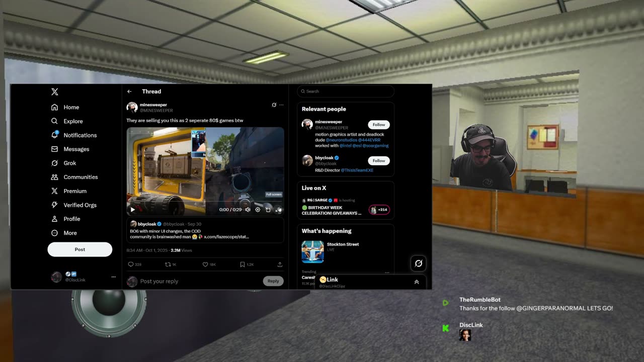Screen dimensions: 644x362
Task: Open the Stockton Street live event
Action: [343, 244]
